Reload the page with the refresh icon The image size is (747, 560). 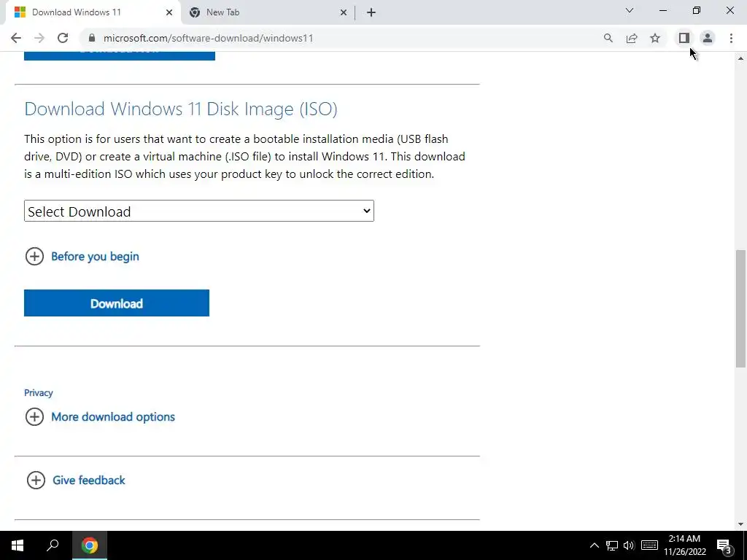coord(63,38)
